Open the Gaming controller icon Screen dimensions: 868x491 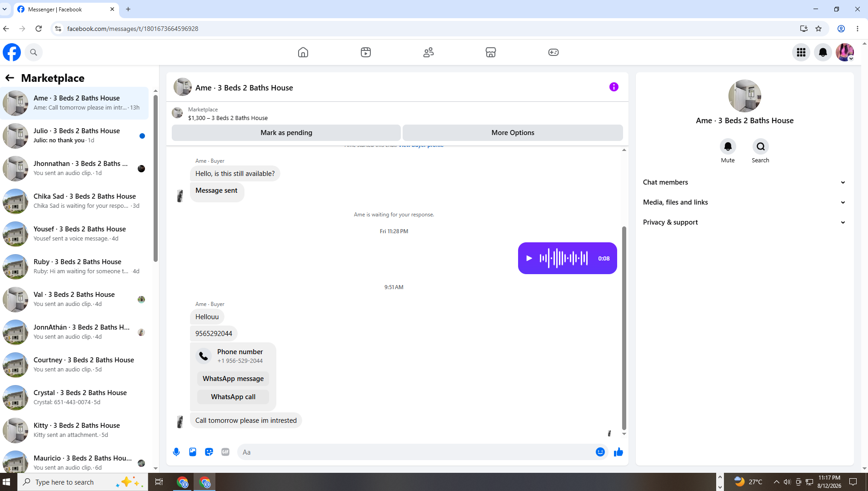pos(554,52)
